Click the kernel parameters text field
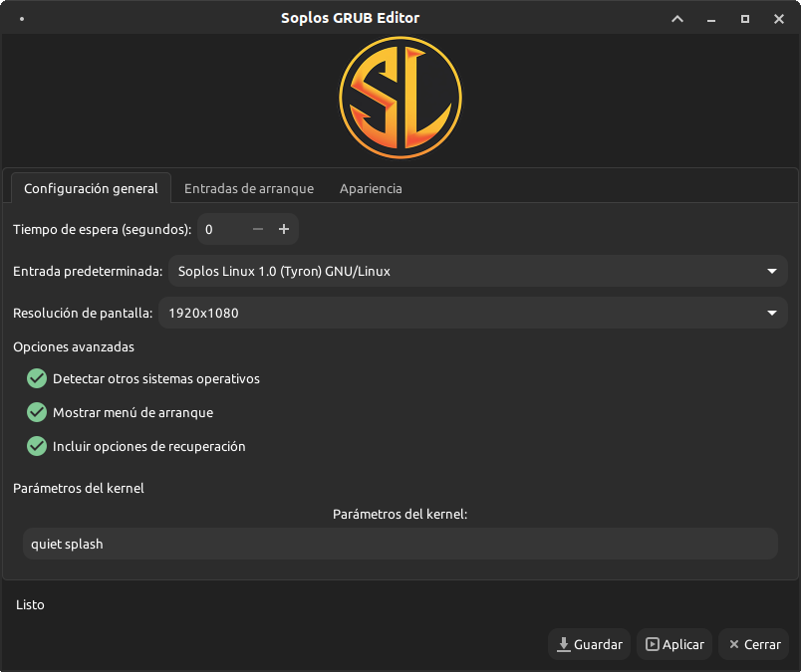801x672 pixels. click(400, 544)
